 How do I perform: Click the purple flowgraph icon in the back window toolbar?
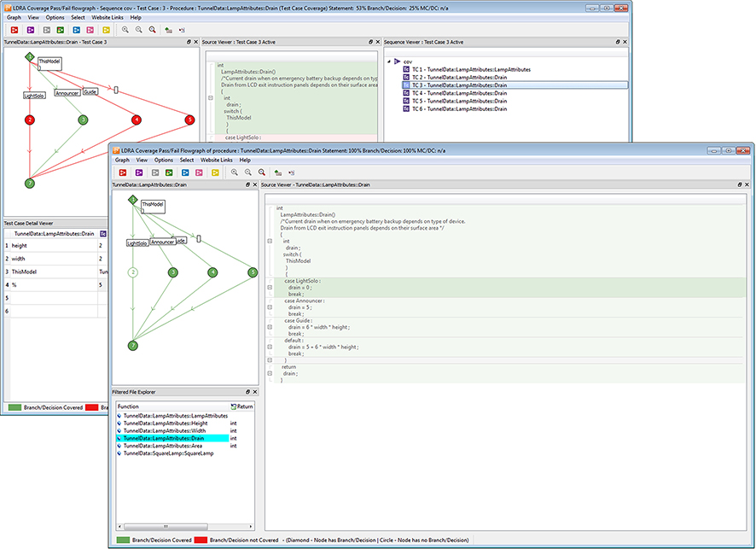coord(31,30)
